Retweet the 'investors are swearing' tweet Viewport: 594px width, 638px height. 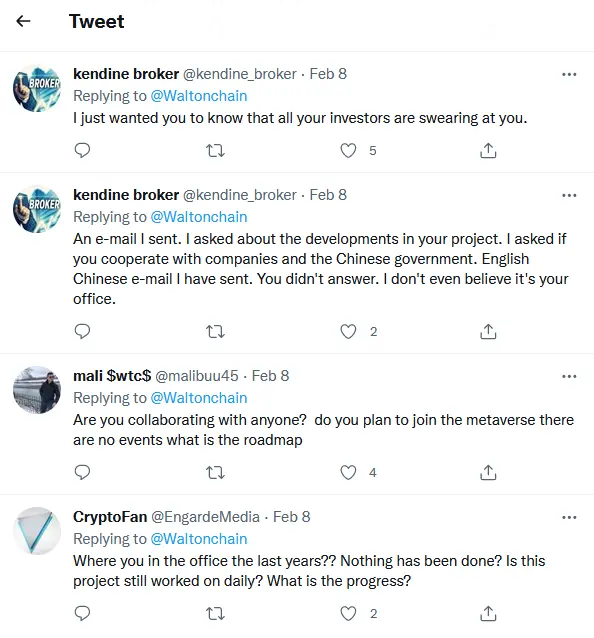coord(215,151)
